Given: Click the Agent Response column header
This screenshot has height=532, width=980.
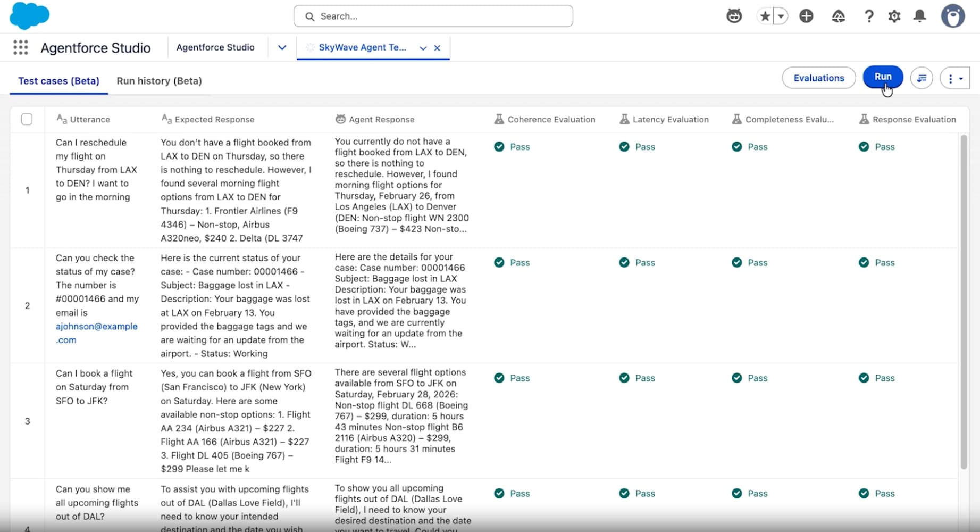Looking at the screenshot, I should [x=375, y=119].
